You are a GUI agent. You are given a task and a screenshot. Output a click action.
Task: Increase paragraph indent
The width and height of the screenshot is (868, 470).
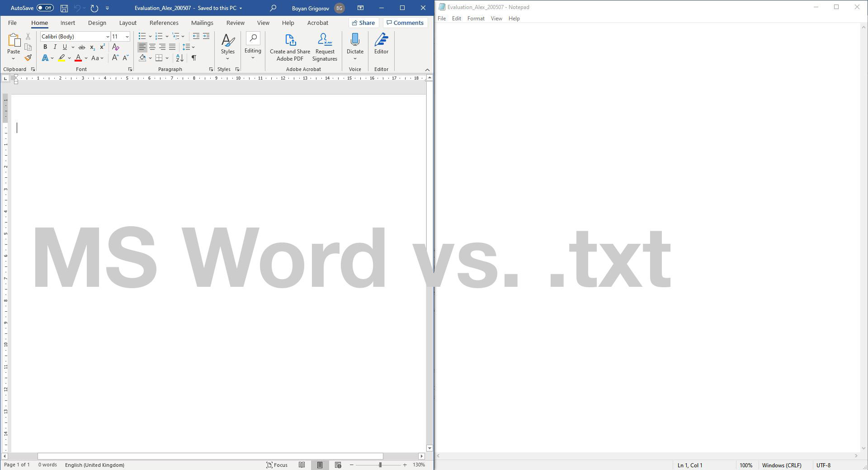(x=206, y=36)
